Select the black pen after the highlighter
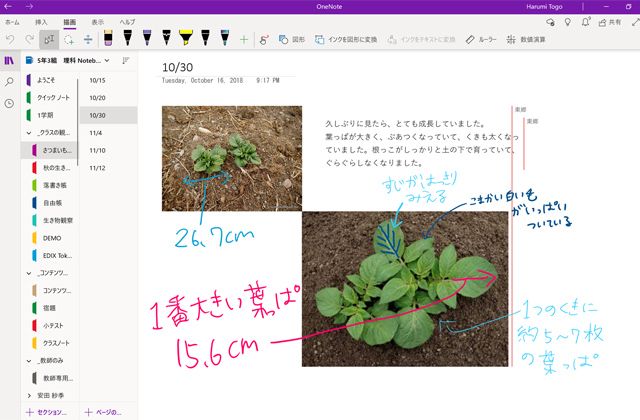The height and width of the screenshot is (420, 640). pos(205,38)
